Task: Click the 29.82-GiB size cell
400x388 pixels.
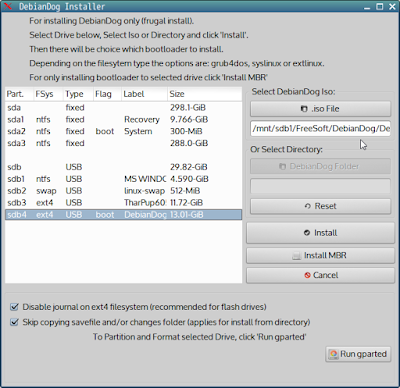Action: 189,167
